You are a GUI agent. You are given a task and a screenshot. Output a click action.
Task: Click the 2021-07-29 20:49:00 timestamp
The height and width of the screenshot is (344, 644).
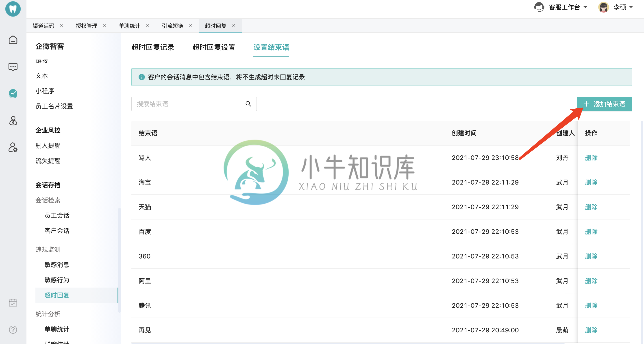tap(485, 330)
